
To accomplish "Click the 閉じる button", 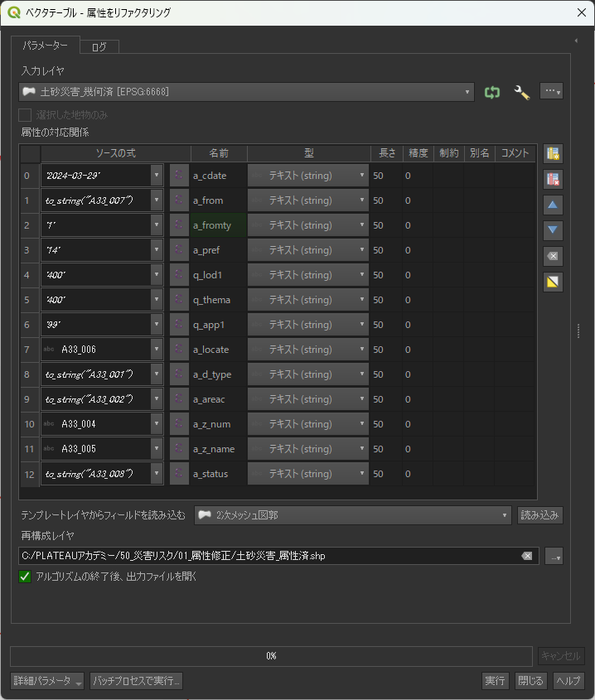I will pos(530,681).
